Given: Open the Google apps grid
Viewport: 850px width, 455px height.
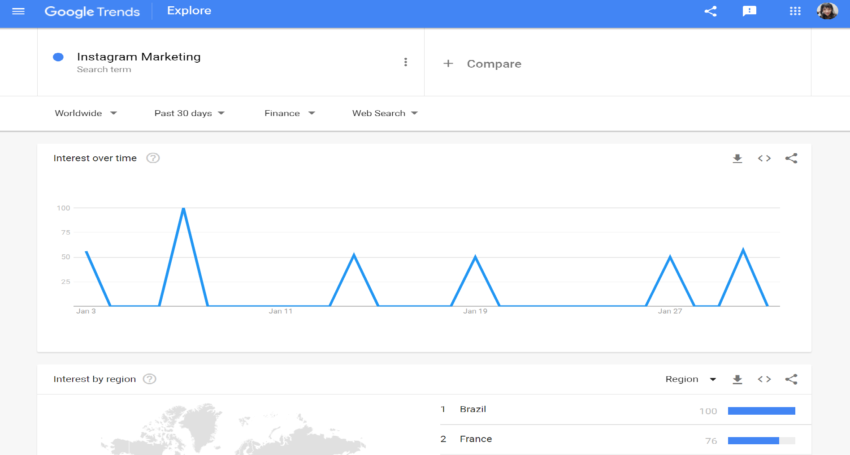Looking at the screenshot, I should pos(796,11).
